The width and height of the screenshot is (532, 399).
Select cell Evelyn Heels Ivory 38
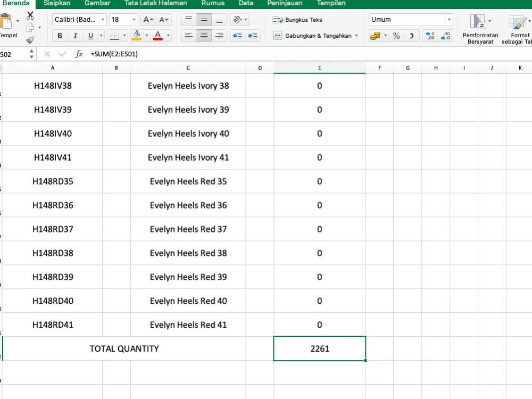click(x=188, y=86)
